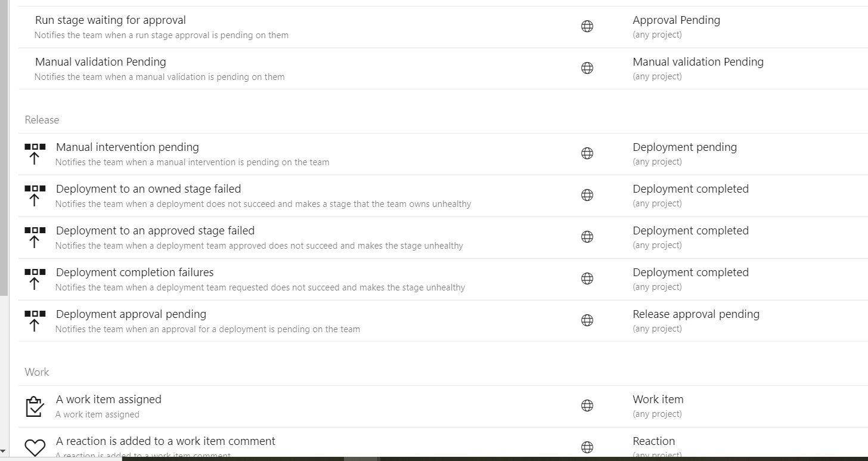Click the globe icon in Run stage waiting row
This screenshot has width=868, height=461.
point(587,26)
